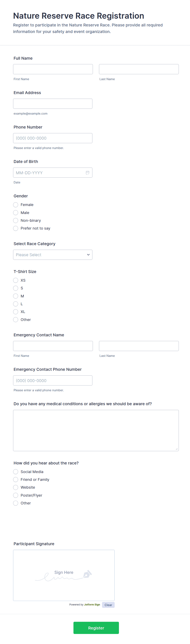Focus the Phone Number input field
The width and height of the screenshot is (190, 644).
[53, 138]
